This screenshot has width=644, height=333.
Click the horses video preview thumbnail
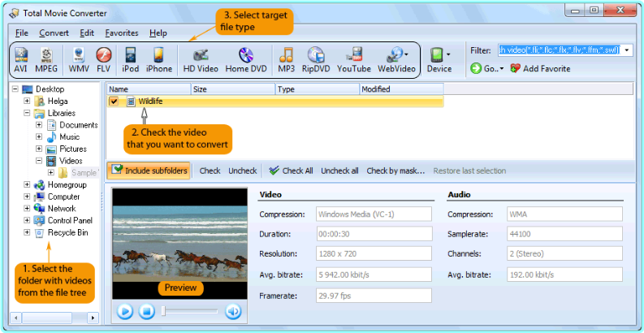click(180, 244)
